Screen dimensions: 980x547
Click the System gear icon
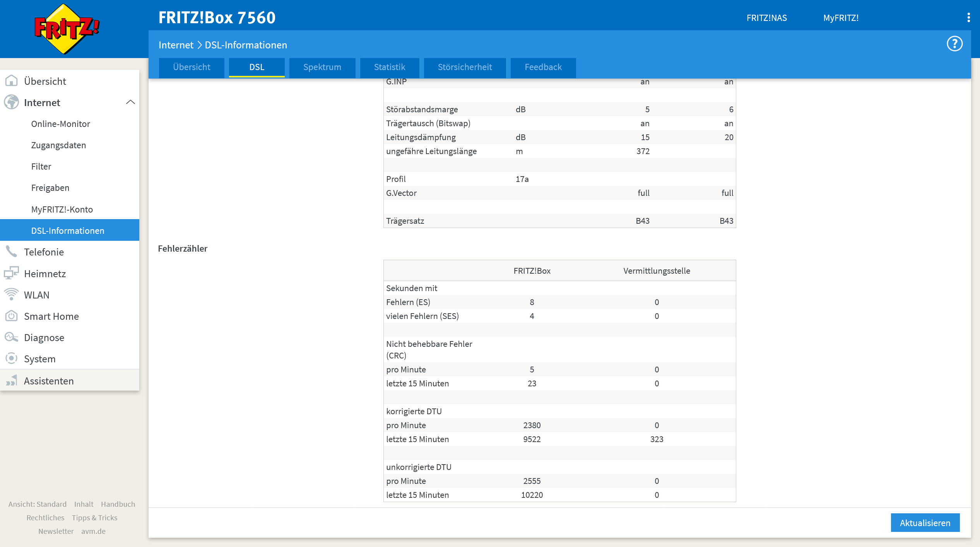[12, 358]
